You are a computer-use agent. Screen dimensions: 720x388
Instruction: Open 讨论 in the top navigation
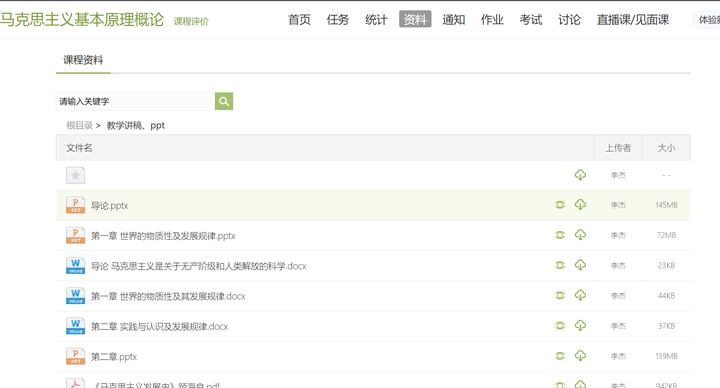pos(569,20)
